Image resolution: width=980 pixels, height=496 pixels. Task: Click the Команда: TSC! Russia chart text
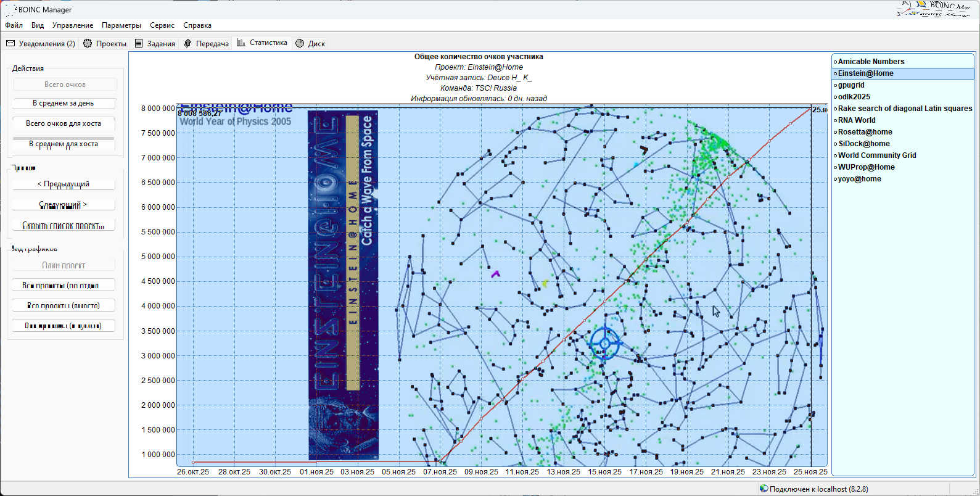479,88
